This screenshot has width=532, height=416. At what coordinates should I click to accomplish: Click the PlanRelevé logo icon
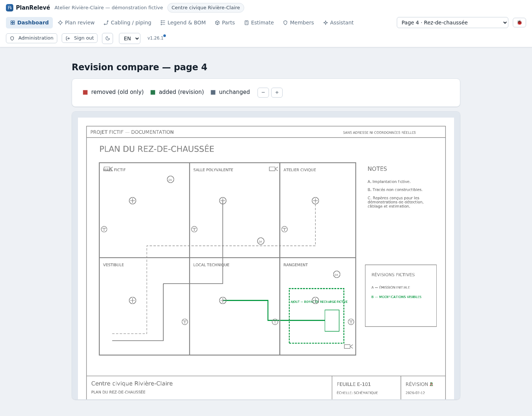pyautogui.click(x=10, y=8)
